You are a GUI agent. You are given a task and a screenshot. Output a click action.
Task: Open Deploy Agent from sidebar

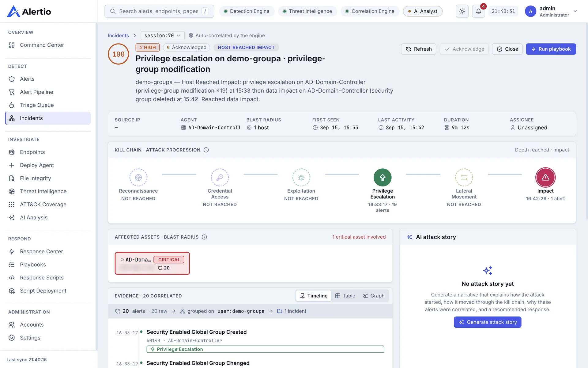[48, 165]
